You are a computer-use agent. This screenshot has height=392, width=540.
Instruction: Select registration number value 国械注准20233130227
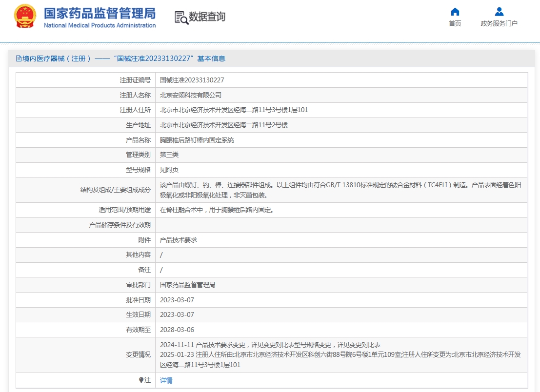[192, 80]
